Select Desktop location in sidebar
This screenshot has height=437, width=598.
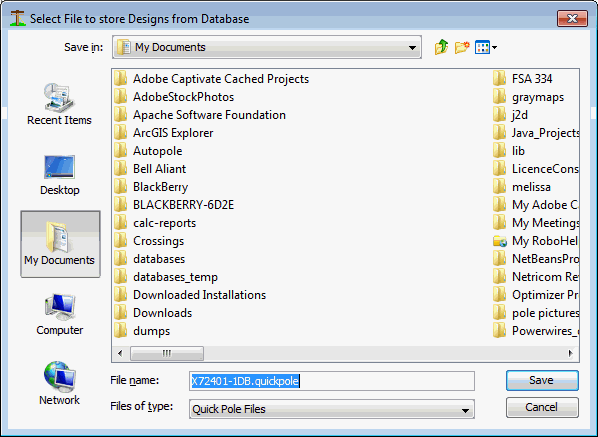(x=59, y=175)
